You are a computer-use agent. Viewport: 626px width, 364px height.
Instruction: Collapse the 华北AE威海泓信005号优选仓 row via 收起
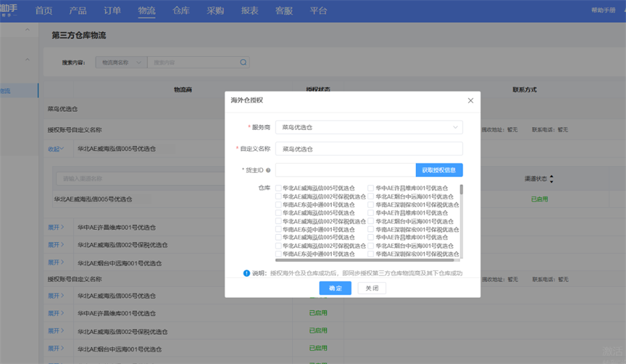tap(56, 149)
